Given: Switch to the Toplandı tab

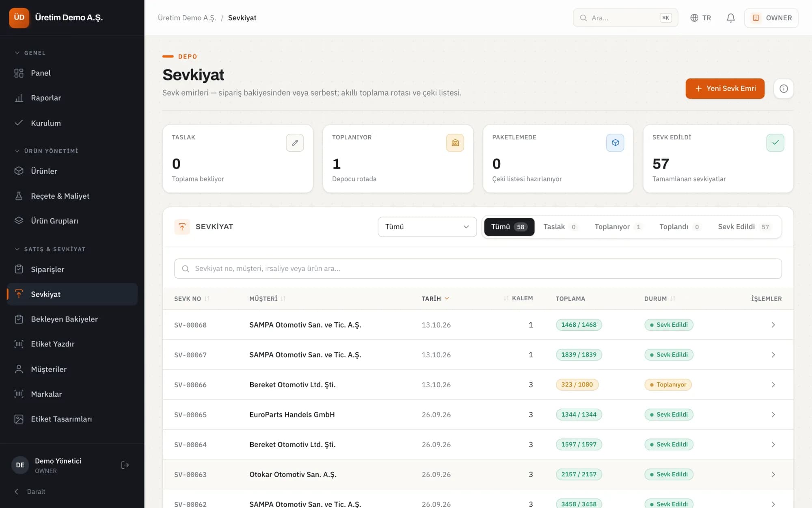Looking at the screenshot, I should 679,227.
